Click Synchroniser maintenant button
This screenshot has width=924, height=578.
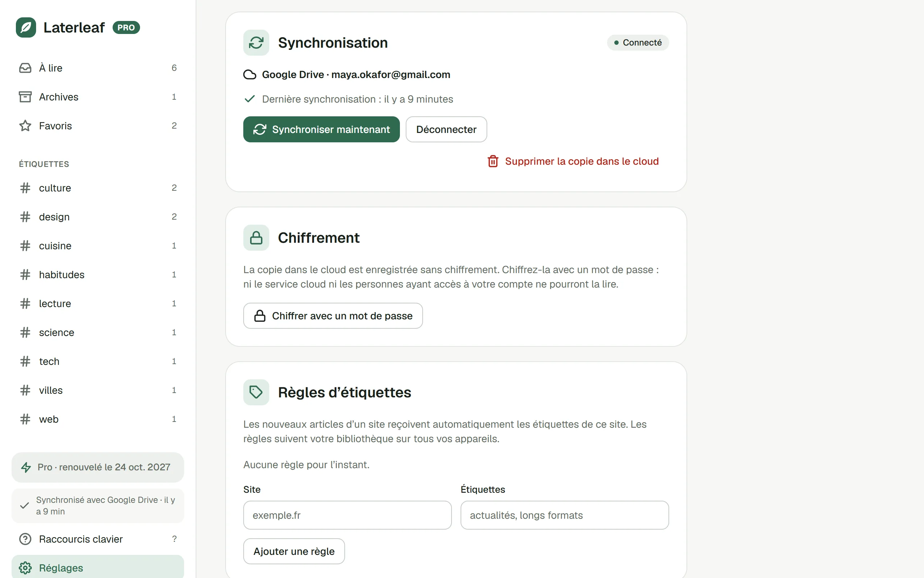point(322,129)
